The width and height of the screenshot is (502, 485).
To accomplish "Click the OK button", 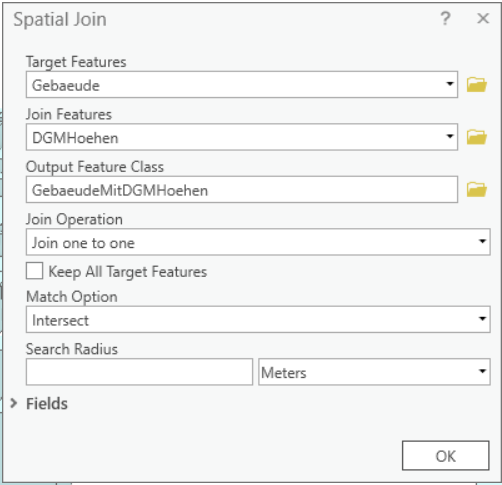I will (446, 456).
